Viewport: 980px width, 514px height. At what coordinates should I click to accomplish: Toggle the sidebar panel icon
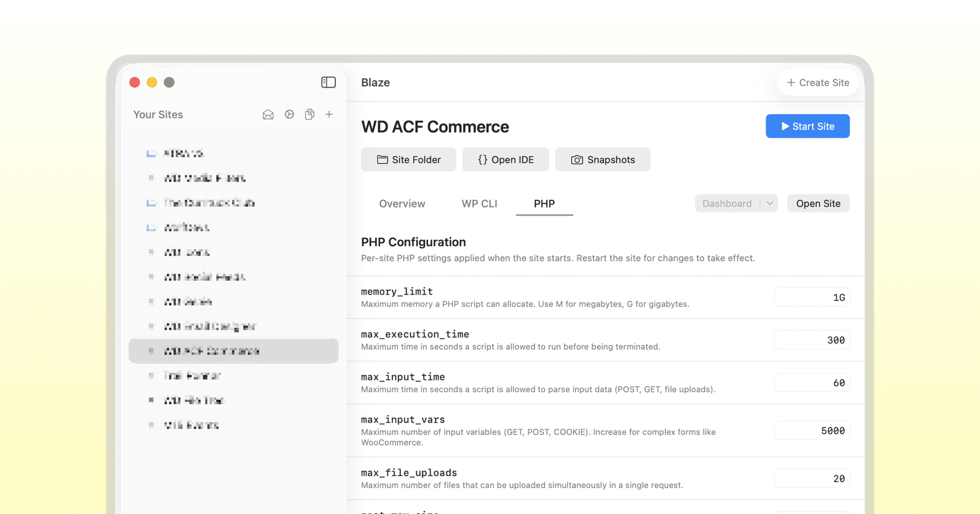click(x=328, y=82)
